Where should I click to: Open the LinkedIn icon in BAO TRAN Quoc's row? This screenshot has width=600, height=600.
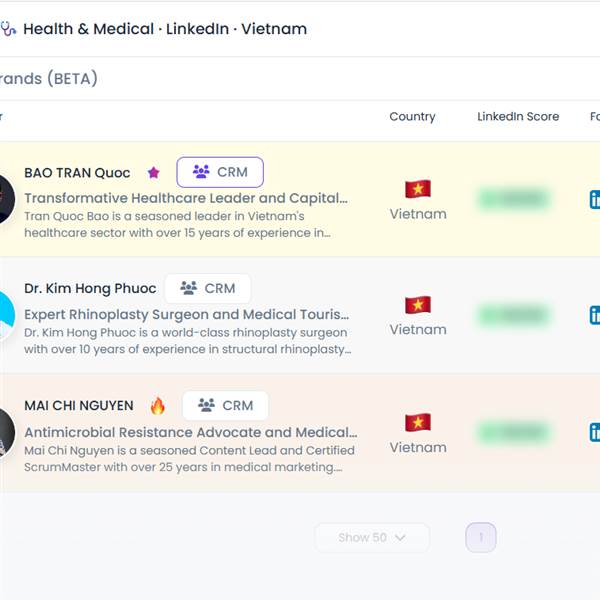point(595,199)
